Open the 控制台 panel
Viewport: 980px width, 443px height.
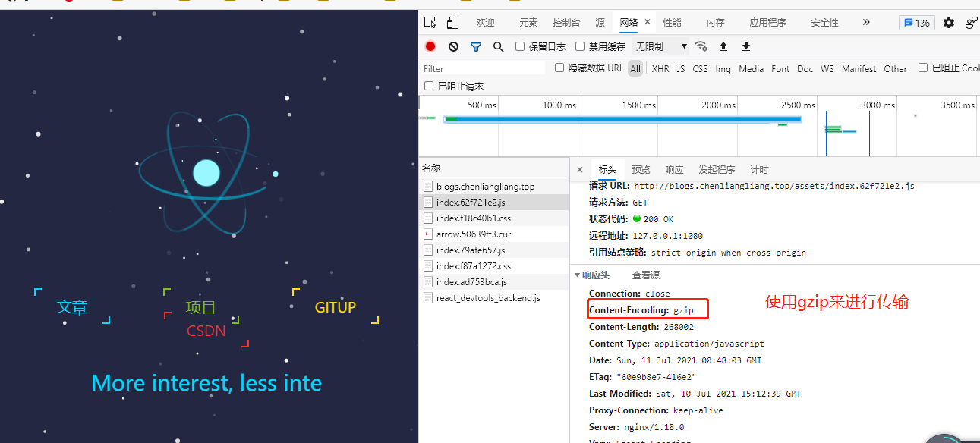pyautogui.click(x=567, y=23)
